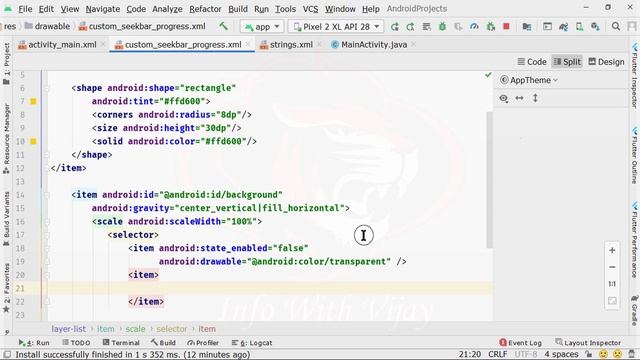Switch to activity_main.xml tab

[62, 45]
